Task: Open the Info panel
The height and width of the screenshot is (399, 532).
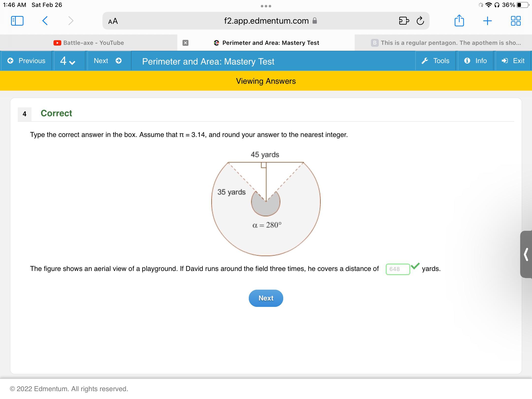Action: pyautogui.click(x=475, y=61)
